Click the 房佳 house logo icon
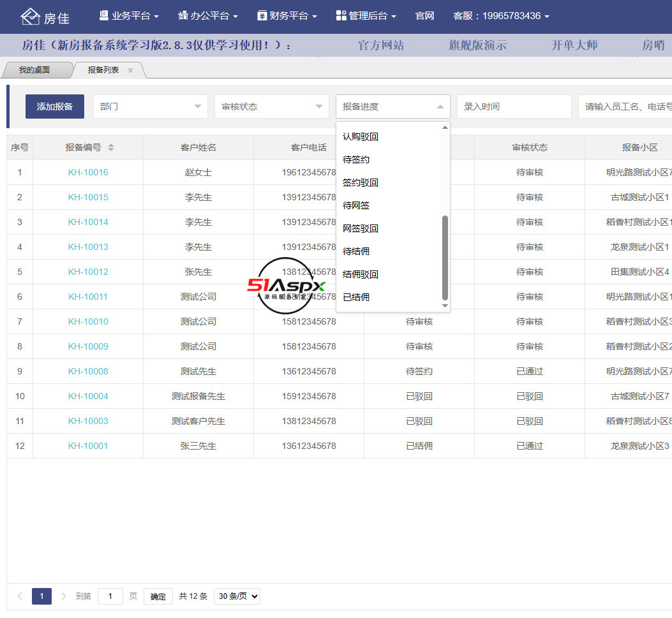 [x=30, y=17]
